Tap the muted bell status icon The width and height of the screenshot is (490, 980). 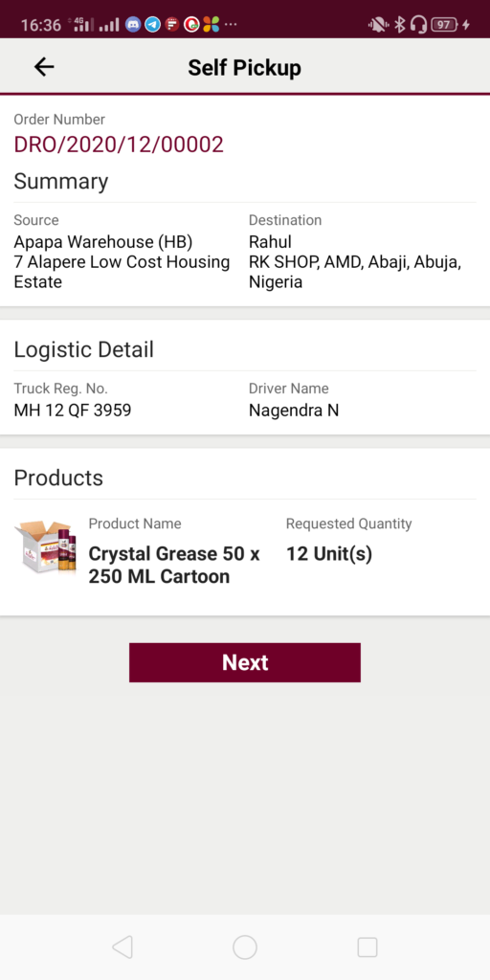tap(378, 24)
